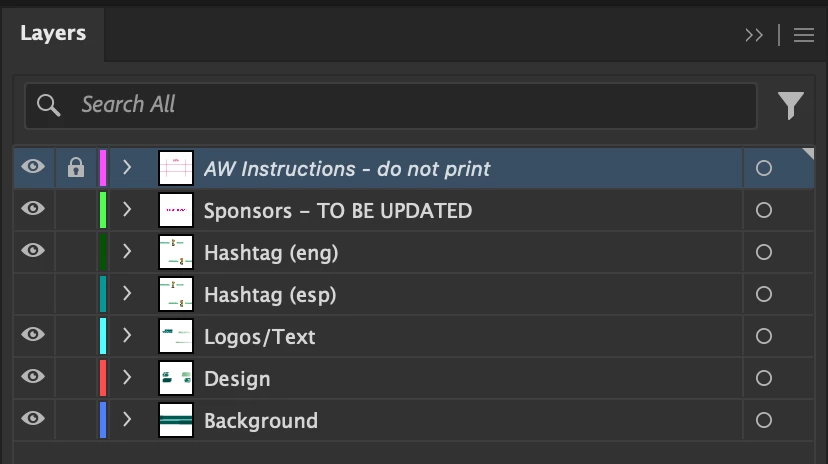Click the Search All input field

tap(400, 105)
